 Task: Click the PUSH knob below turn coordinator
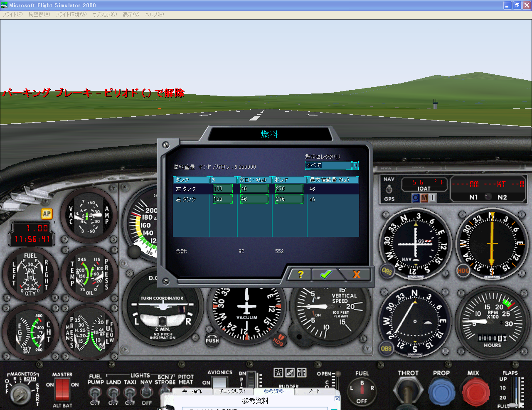[x=212, y=340]
